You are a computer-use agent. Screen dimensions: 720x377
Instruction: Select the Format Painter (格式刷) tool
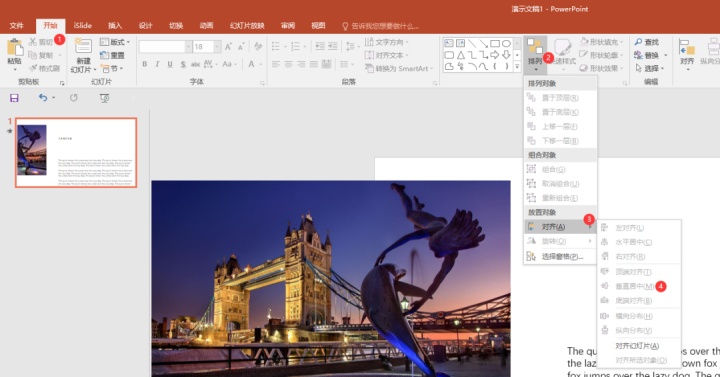tap(45, 68)
